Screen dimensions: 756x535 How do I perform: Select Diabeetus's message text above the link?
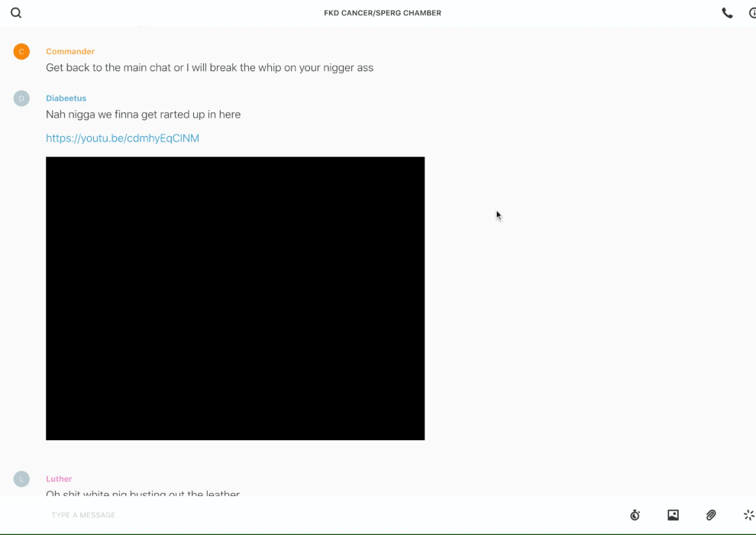tap(143, 115)
